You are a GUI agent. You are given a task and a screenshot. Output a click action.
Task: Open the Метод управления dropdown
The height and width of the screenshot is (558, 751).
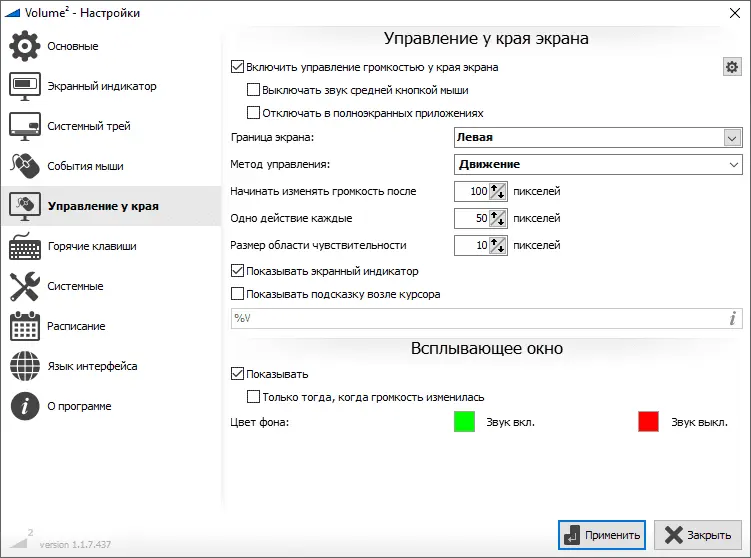click(x=598, y=164)
